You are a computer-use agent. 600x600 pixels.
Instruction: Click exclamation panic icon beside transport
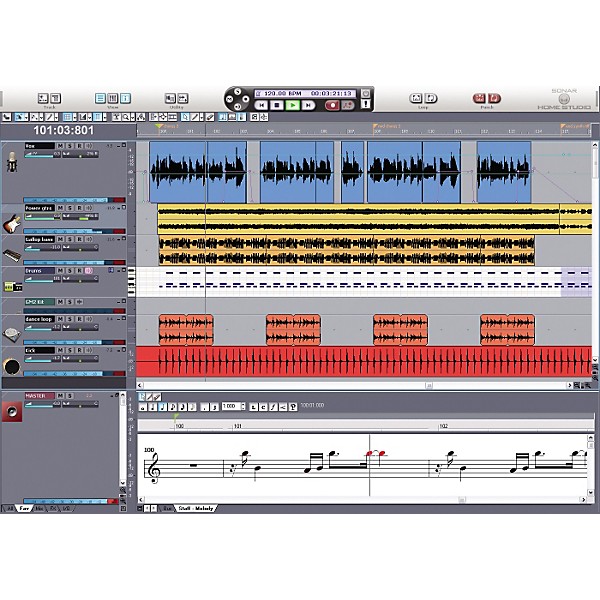coord(366,104)
